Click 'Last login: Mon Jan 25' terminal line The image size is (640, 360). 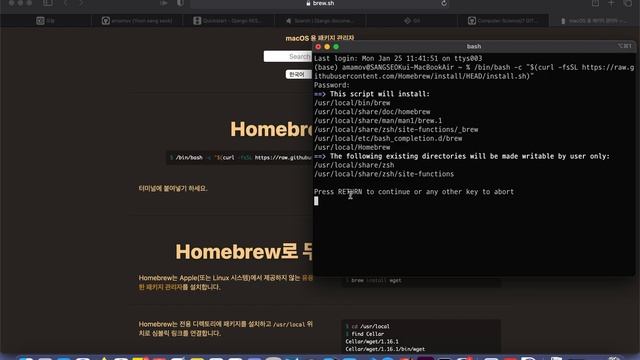(x=398, y=58)
